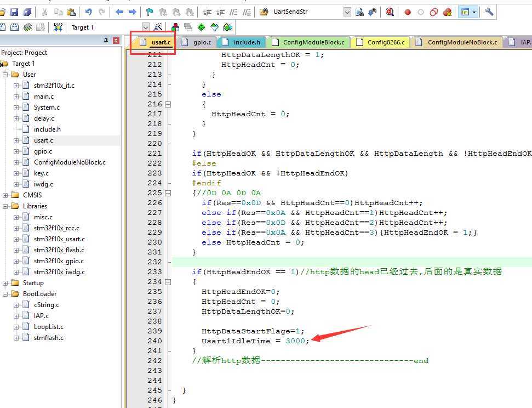Open Configuration wrench icon

point(489,12)
